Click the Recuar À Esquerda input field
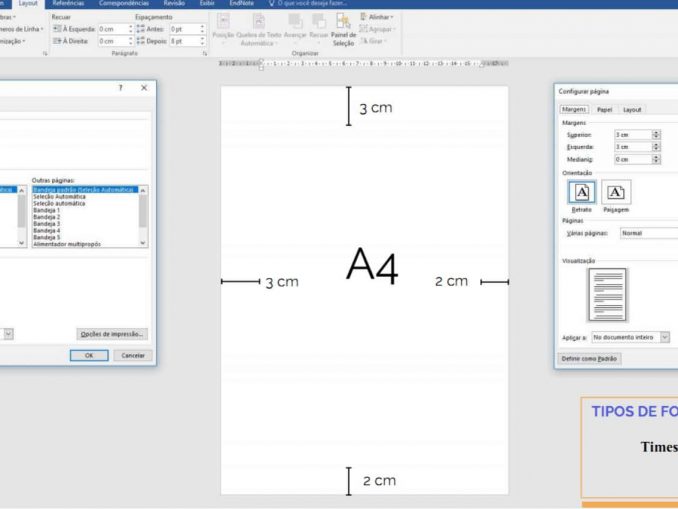The width and height of the screenshot is (678, 509). point(112,29)
